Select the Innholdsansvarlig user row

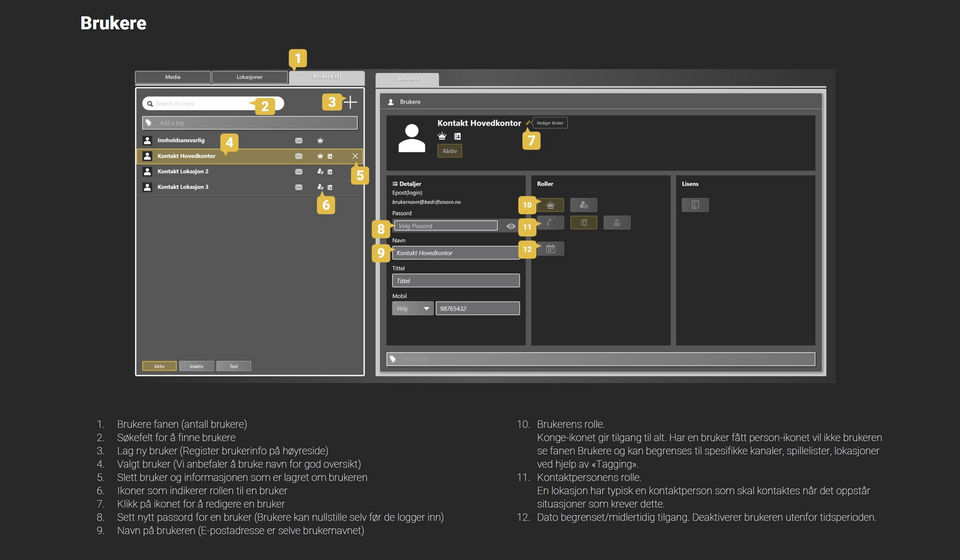250,141
